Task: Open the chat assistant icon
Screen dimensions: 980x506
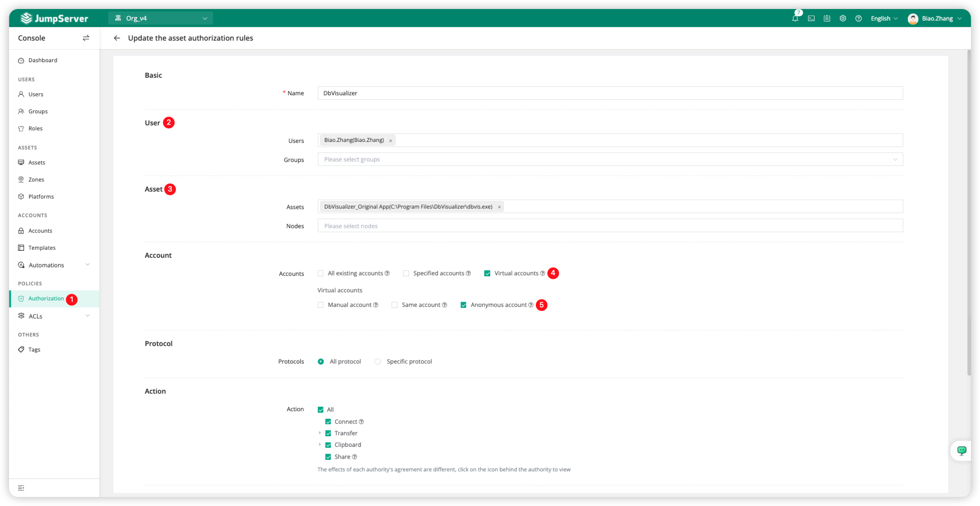Action: click(x=961, y=450)
